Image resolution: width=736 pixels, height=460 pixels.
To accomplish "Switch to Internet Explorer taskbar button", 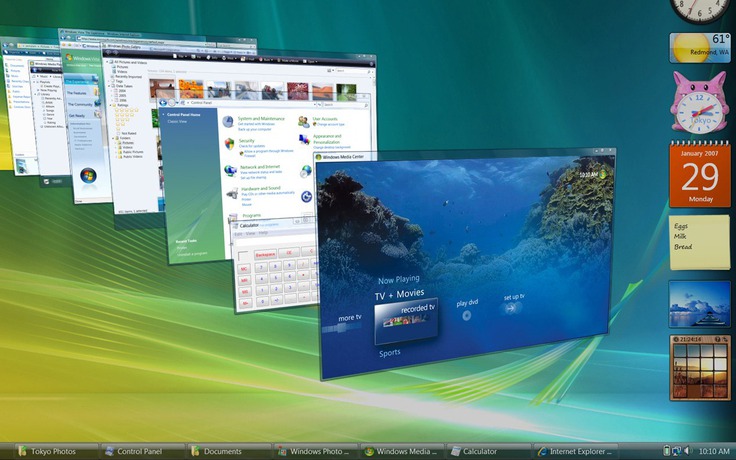I will pos(575,451).
